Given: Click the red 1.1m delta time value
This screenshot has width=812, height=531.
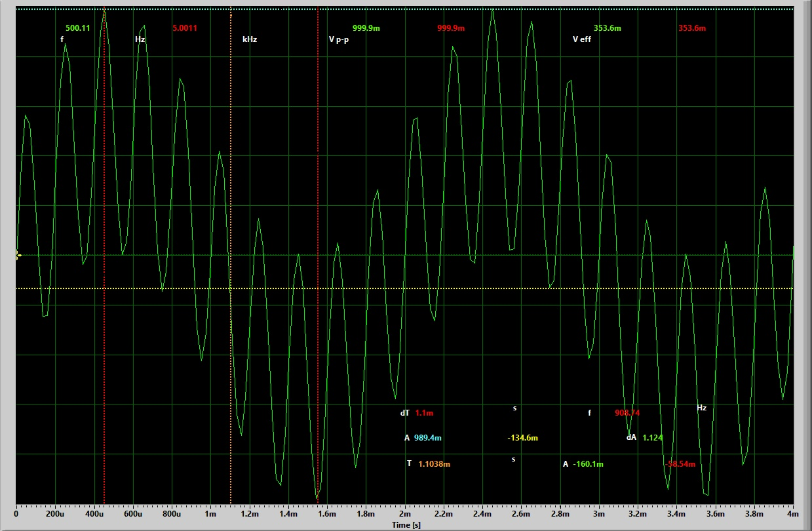Looking at the screenshot, I should [x=424, y=413].
